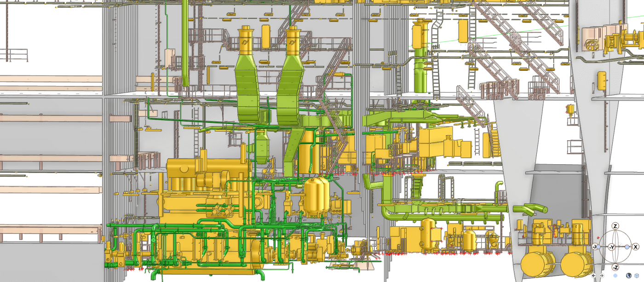Select the thick horizontal light-green pipe on right
This screenshot has width=644, height=282.
[442, 215]
